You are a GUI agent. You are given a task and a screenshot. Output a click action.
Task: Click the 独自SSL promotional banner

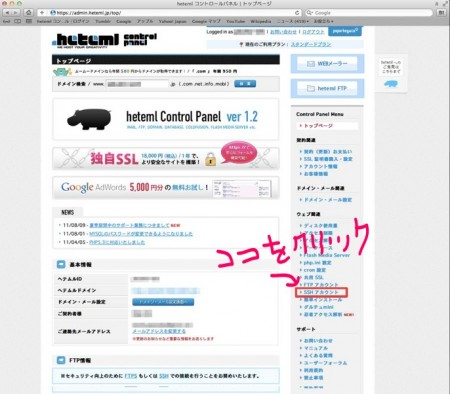point(166,158)
